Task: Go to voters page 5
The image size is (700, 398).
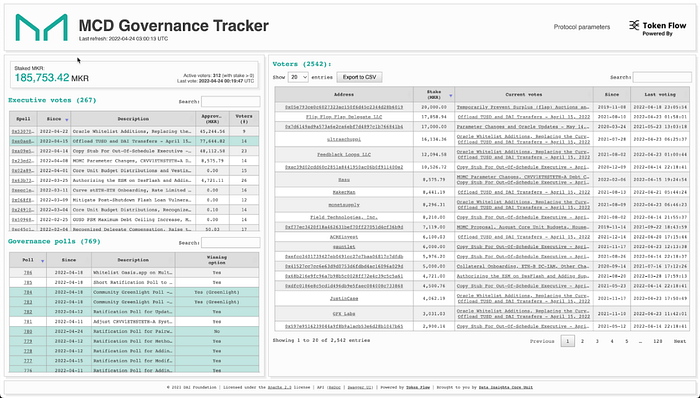Action: pos(626,341)
